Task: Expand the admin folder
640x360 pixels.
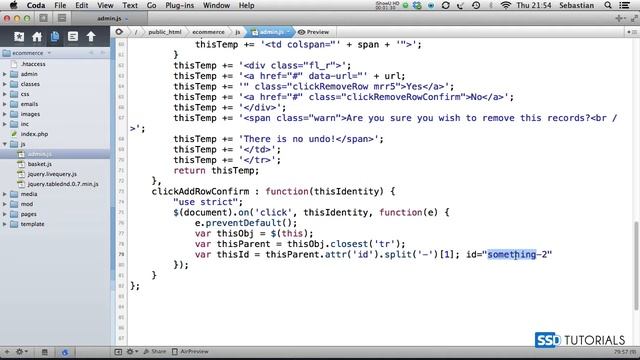Action: [x=4, y=74]
